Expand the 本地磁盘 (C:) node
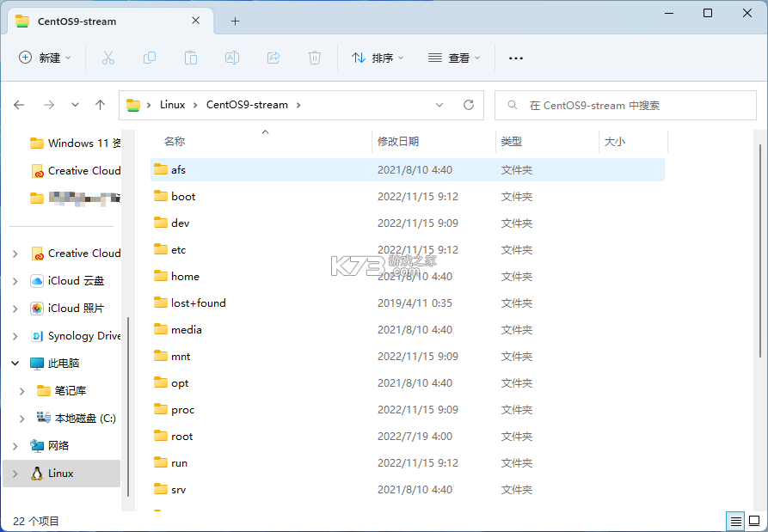The width and height of the screenshot is (768, 532). [22, 418]
